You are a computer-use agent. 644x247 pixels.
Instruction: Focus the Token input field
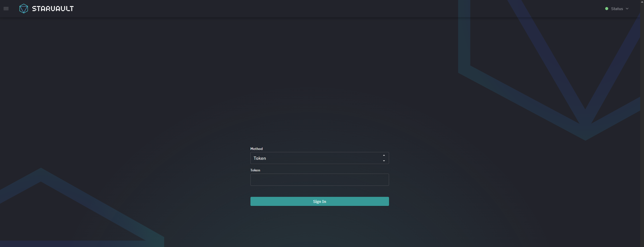pyautogui.click(x=319, y=180)
